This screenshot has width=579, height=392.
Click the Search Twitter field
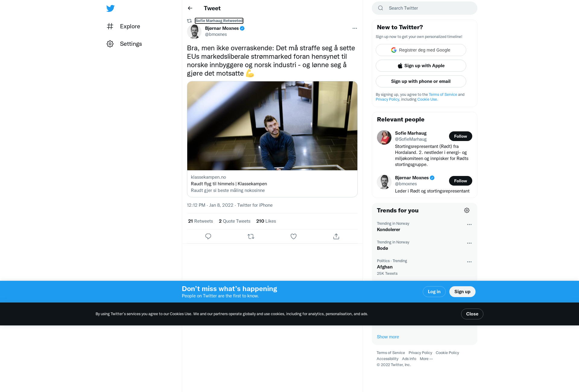[425, 8]
